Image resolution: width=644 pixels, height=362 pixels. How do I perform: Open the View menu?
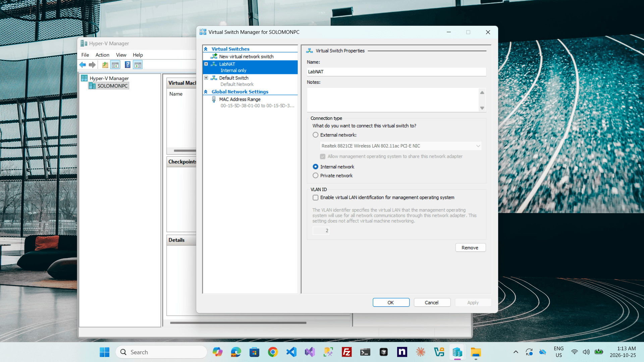[x=121, y=55]
